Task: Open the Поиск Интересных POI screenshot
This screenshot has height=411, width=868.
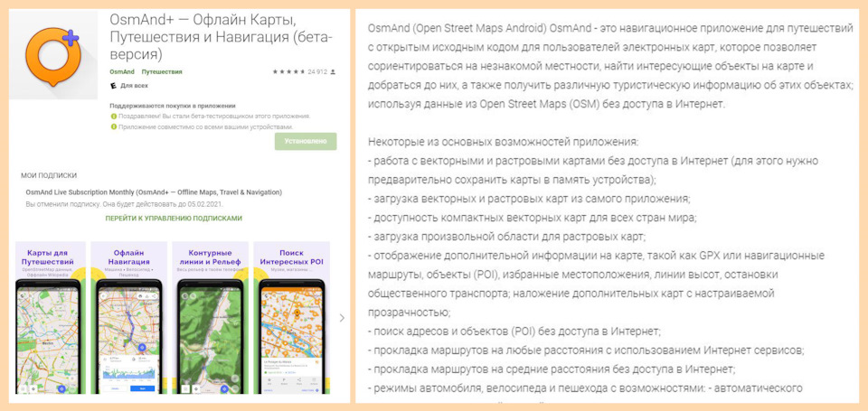Action: point(292,318)
